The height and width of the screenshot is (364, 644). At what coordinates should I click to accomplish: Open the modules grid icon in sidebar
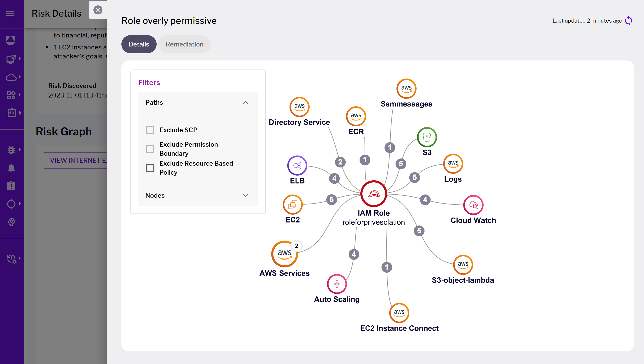(x=11, y=95)
